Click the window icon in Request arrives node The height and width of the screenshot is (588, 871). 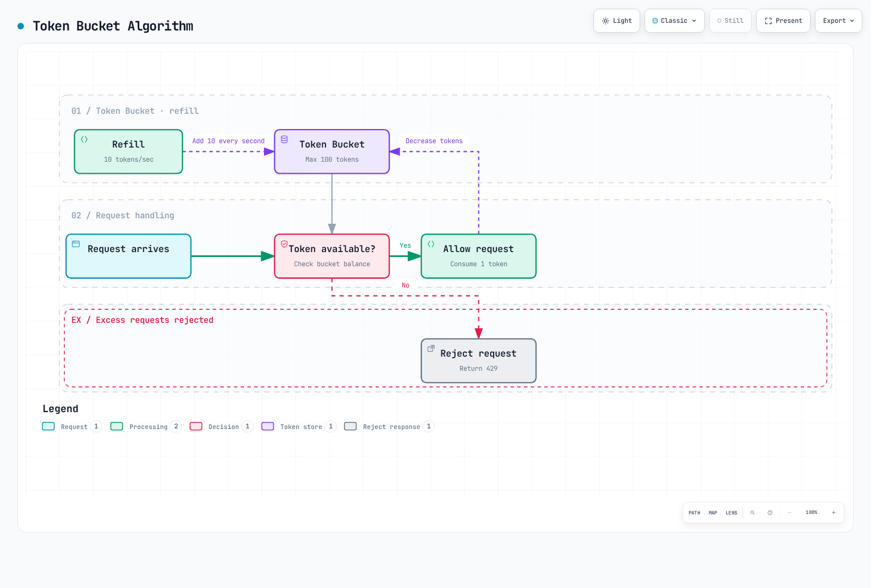(76, 244)
